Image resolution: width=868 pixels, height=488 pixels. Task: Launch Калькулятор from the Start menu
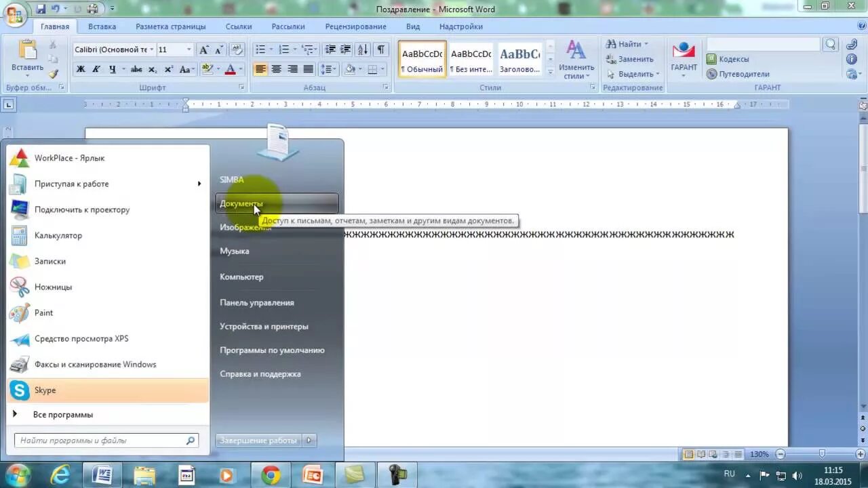tap(107, 235)
